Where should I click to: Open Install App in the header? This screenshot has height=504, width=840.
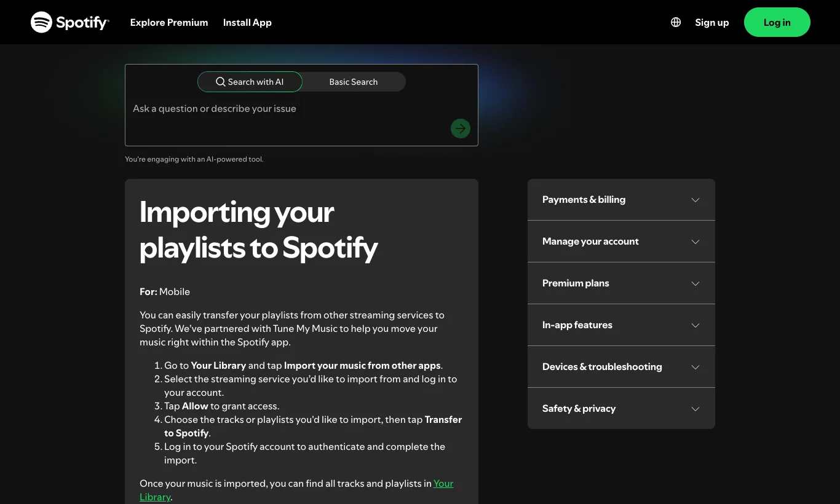coord(247,22)
